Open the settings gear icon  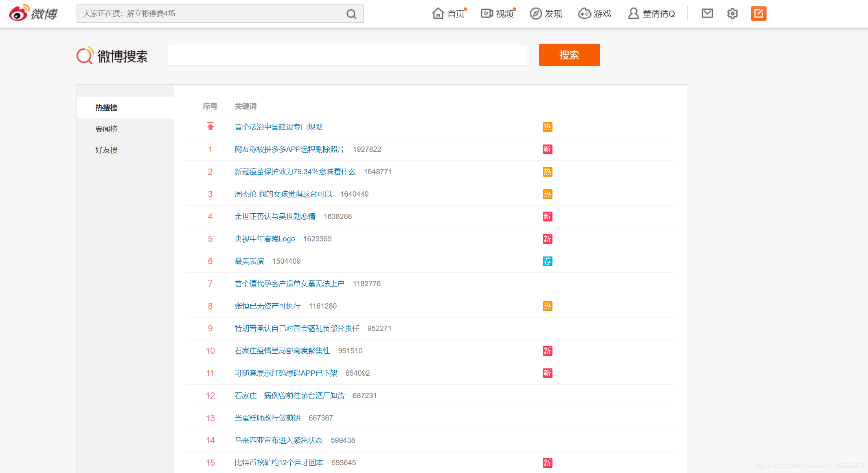coord(732,13)
